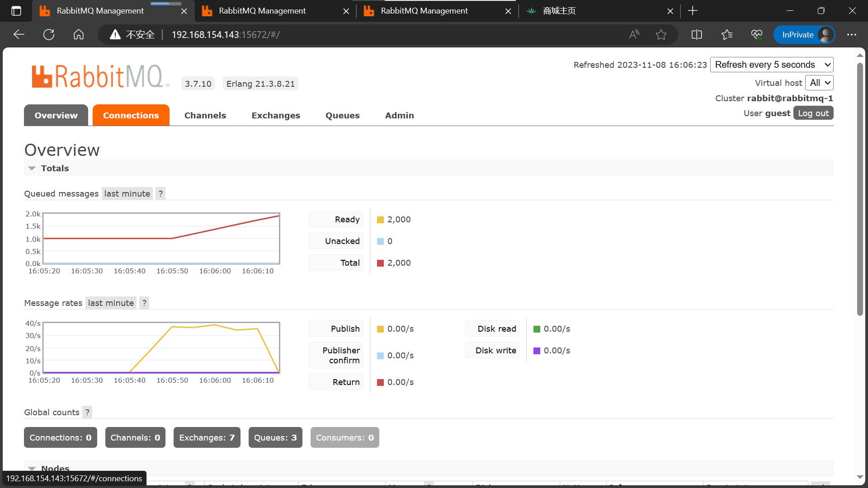Open the refresh interval dropdown
The width and height of the screenshot is (868, 488).
coord(772,65)
